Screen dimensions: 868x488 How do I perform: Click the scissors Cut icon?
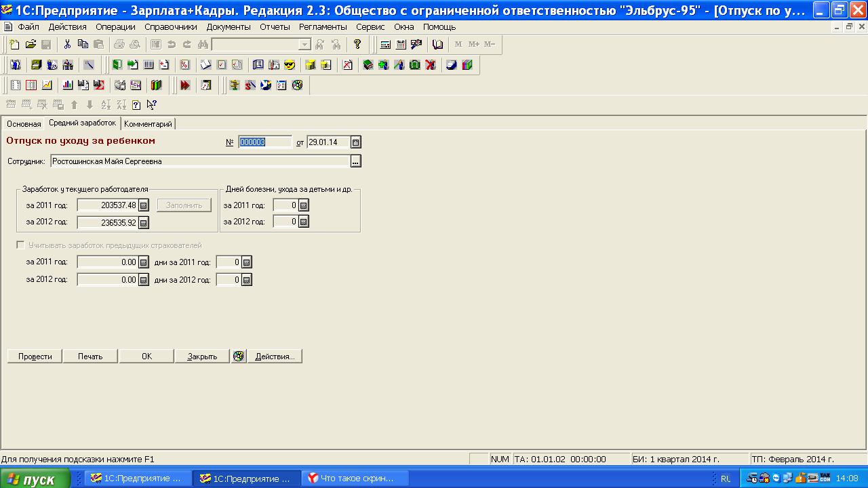click(67, 45)
